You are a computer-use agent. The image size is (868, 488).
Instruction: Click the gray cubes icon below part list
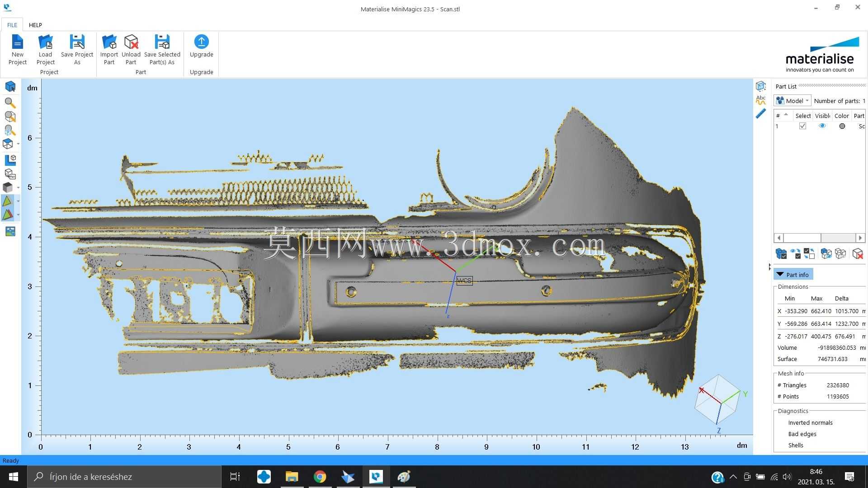click(x=840, y=253)
